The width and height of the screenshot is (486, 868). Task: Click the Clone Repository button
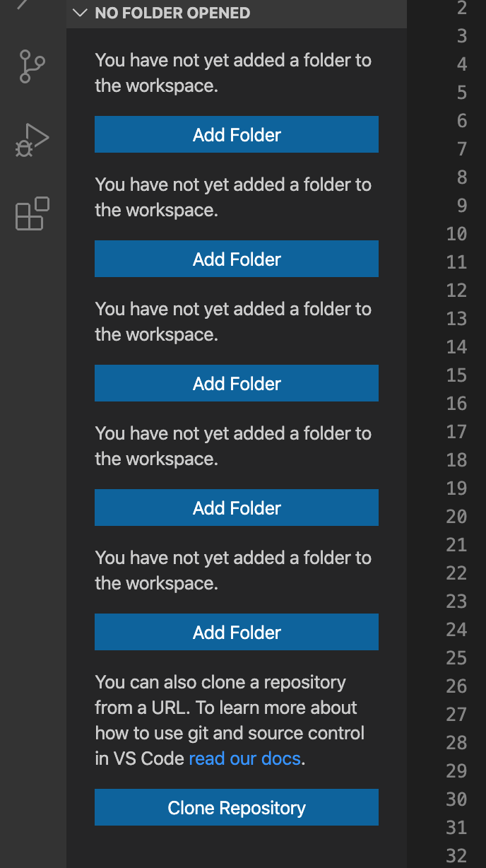coord(236,807)
